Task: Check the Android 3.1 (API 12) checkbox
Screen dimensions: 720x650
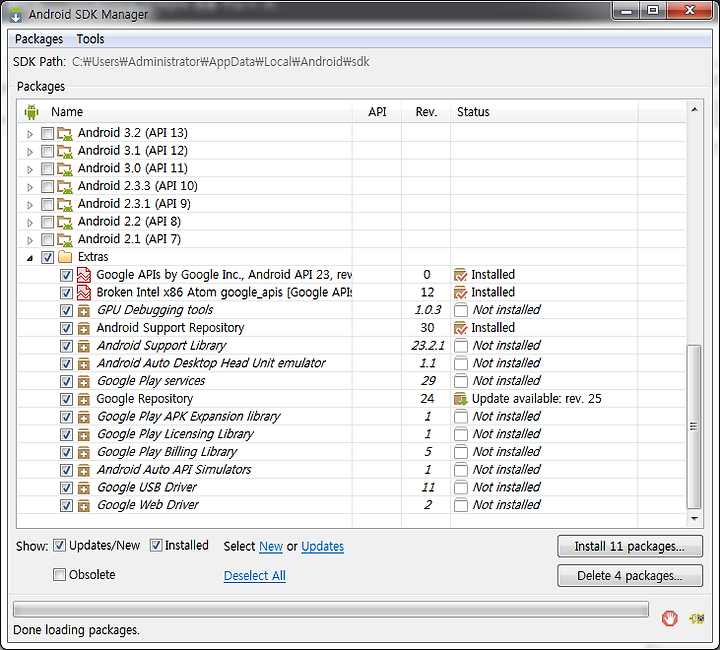Action: 47,151
